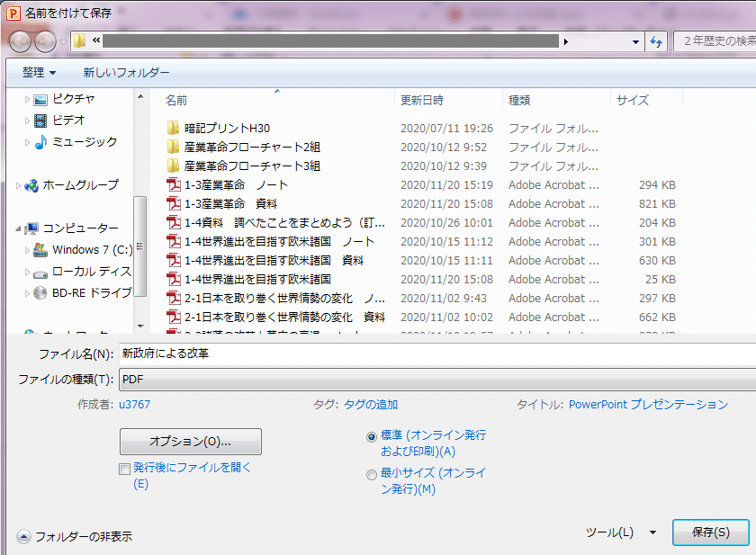This screenshot has height=555, width=756.
Task: Click navigation pane scroll up arrow
Action: (140, 96)
